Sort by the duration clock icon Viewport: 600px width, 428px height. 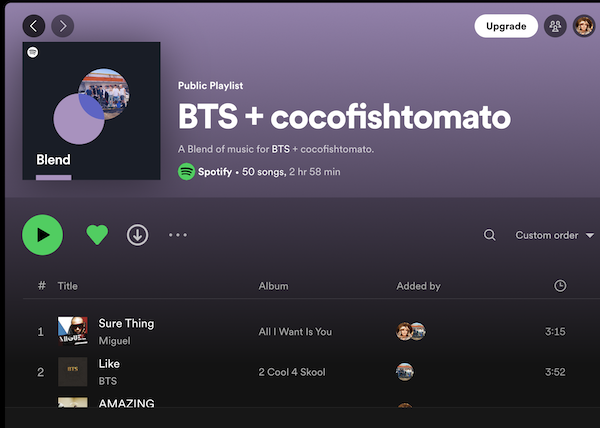point(560,286)
